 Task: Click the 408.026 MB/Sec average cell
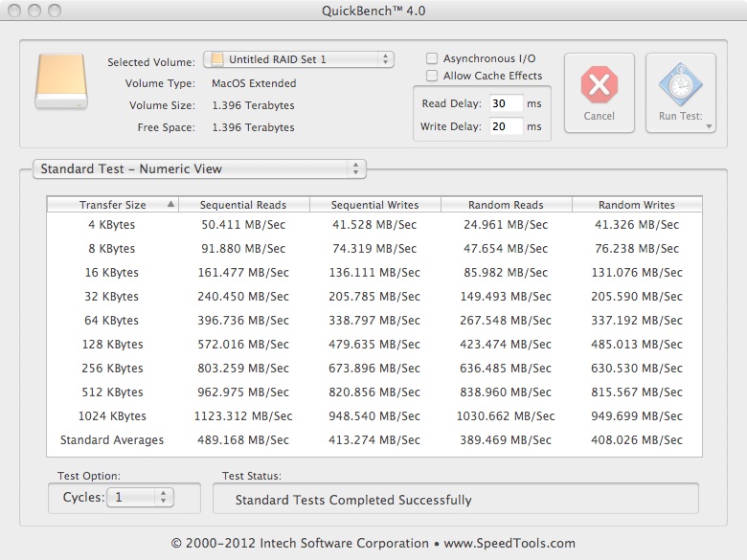(637, 440)
